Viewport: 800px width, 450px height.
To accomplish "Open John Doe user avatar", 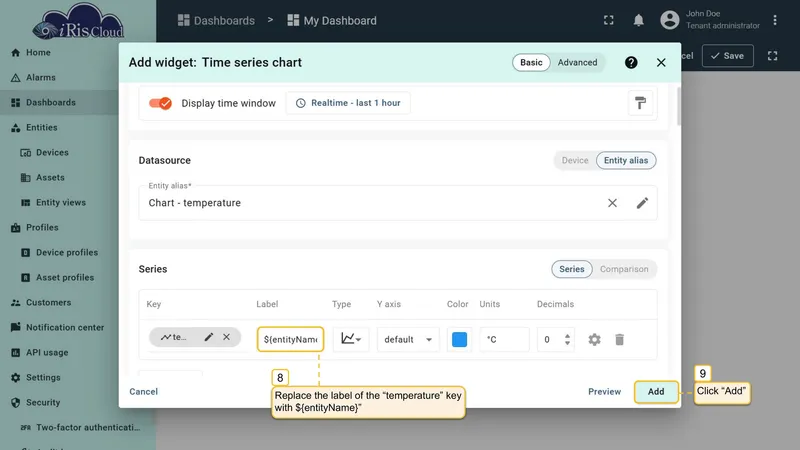I will point(670,20).
